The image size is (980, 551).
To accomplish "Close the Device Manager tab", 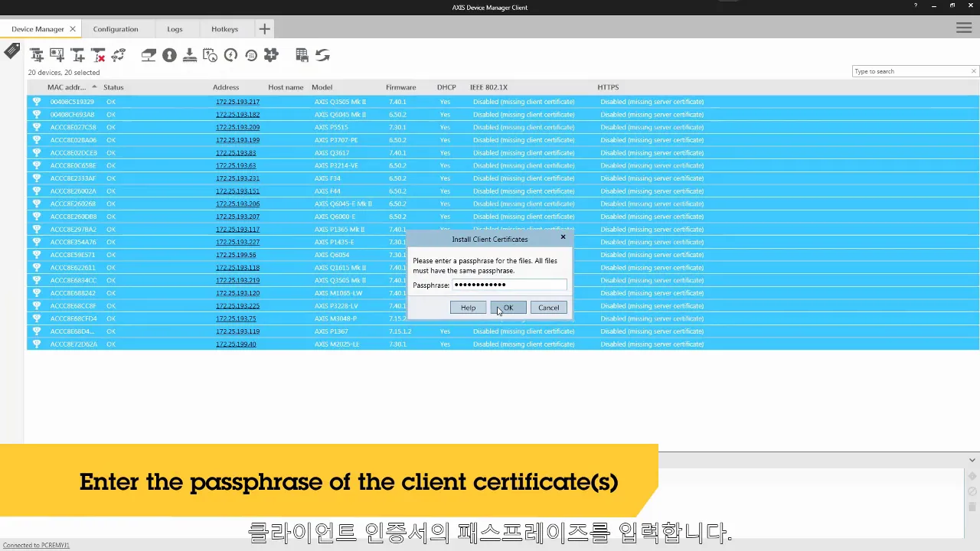I will 73,29.
